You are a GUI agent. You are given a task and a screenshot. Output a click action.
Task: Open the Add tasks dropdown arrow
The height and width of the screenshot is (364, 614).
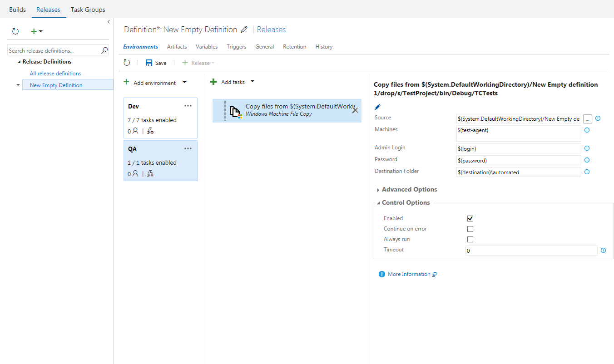coord(253,82)
